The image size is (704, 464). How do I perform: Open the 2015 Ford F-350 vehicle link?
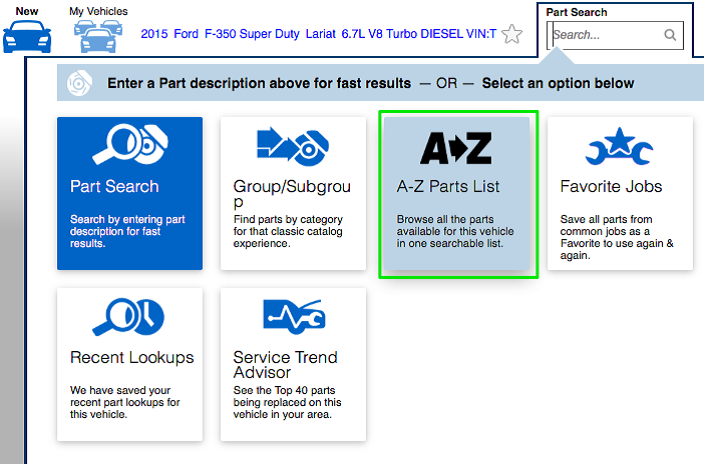click(x=318, y=34)
